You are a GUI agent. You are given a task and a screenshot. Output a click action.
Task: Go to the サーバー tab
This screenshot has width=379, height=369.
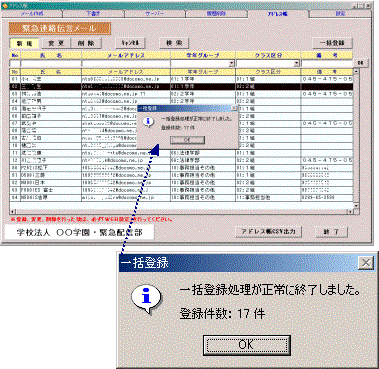(x=154, y=14)
